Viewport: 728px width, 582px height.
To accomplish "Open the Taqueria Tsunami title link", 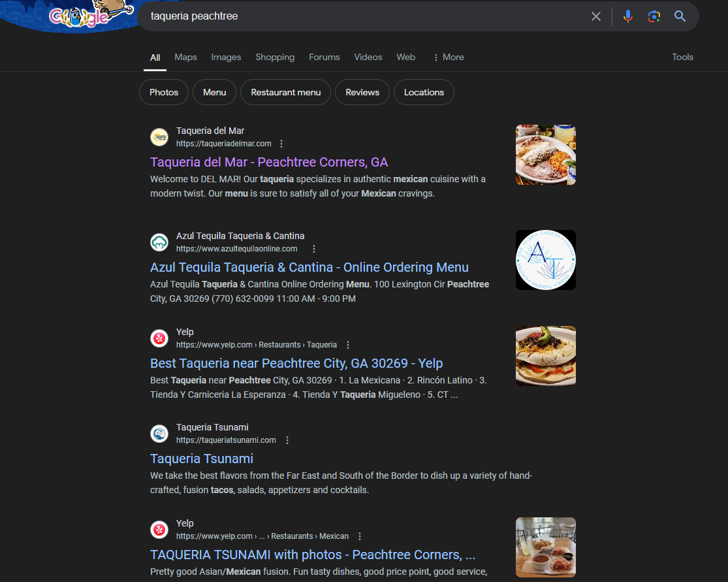I will coord(202,459).
